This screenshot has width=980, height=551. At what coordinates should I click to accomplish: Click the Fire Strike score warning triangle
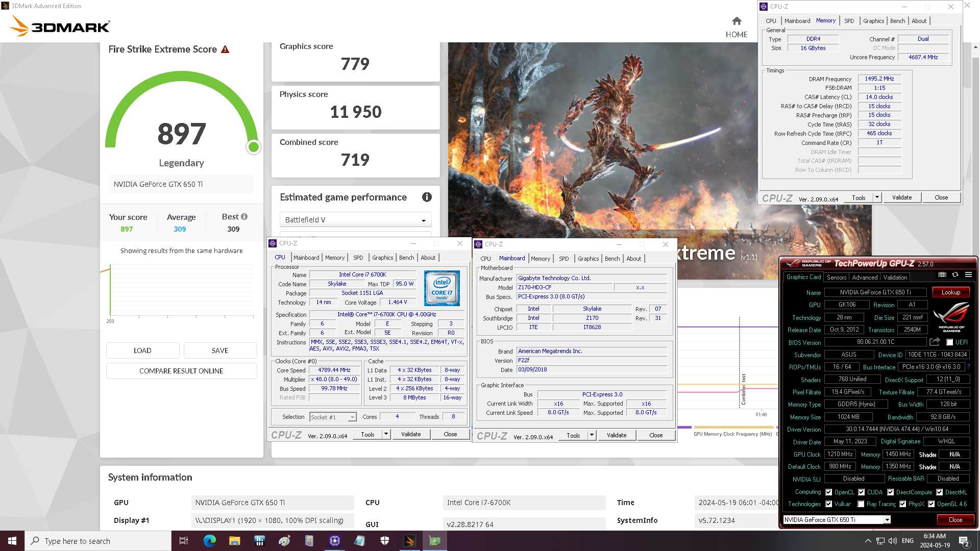225,49
